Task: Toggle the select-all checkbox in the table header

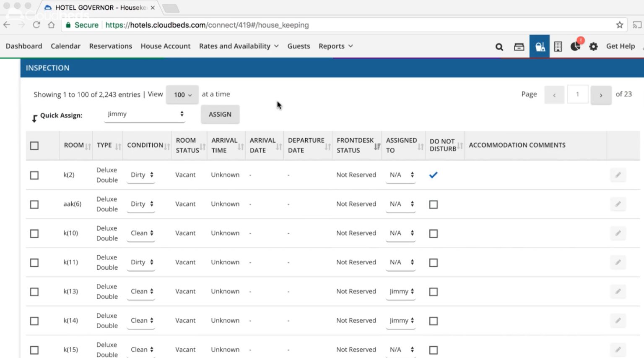Action: tap(34, 145)
